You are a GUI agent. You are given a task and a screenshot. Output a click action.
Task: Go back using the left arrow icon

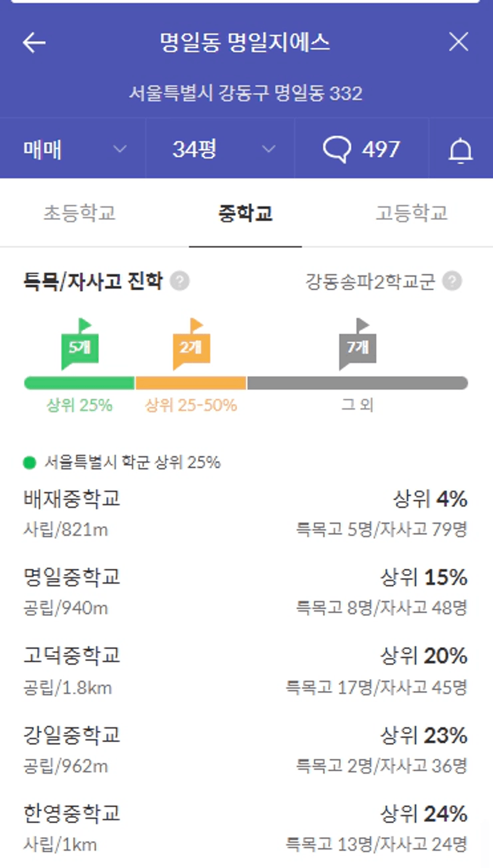[x=34, y=42]
